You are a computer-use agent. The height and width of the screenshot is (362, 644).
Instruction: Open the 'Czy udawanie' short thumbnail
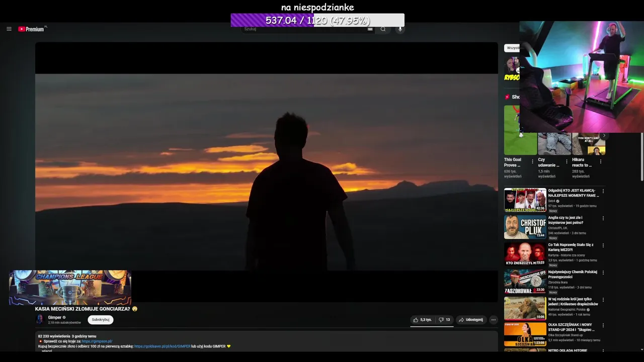coord(554,144)
